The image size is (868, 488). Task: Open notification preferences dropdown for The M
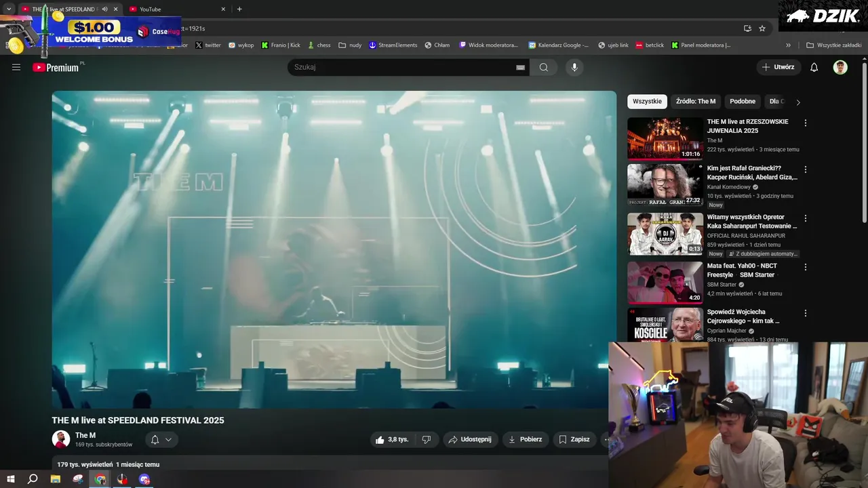[161, 439]
